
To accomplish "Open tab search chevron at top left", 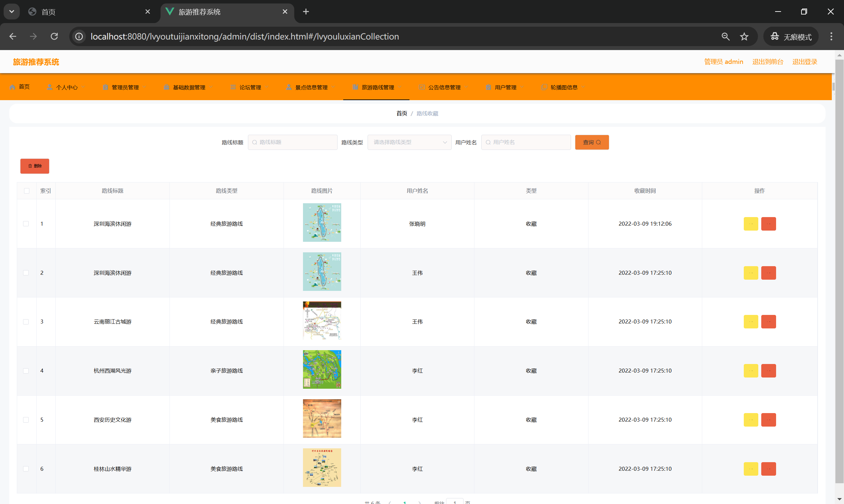I will [12, 12].
